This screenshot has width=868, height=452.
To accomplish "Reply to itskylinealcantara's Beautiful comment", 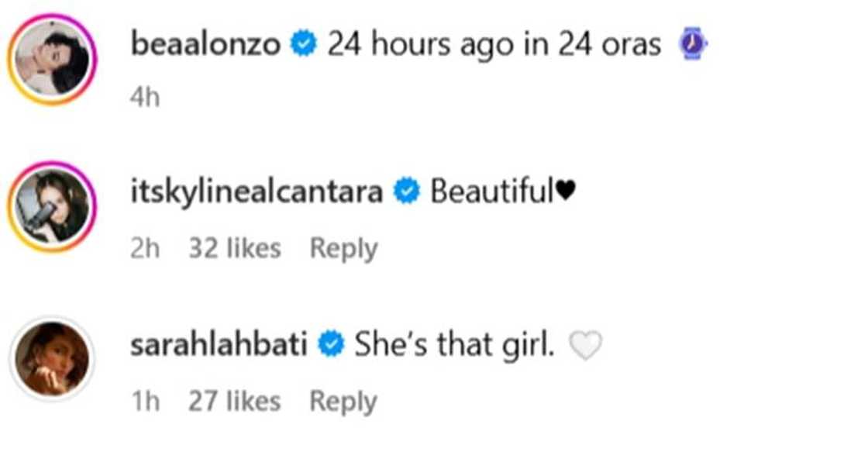I will pyautogui.click(x=343, y=249).
